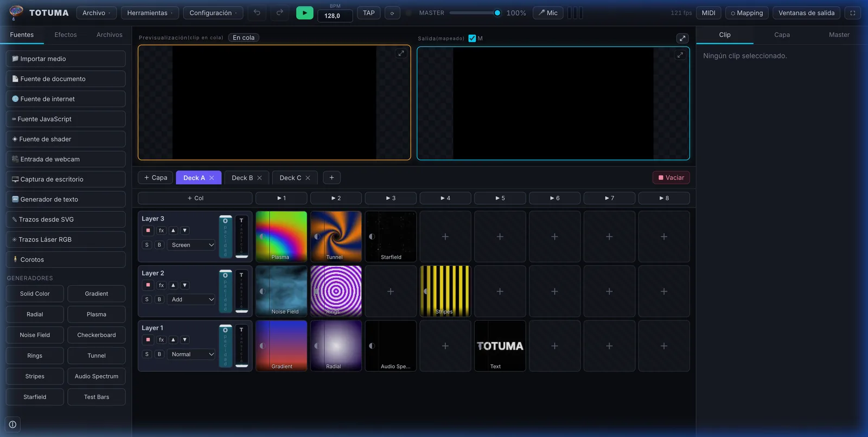
Task: Toggle fullscreen with the top-right corner icon
Action: pyautogui.click(x=853, y=13)
